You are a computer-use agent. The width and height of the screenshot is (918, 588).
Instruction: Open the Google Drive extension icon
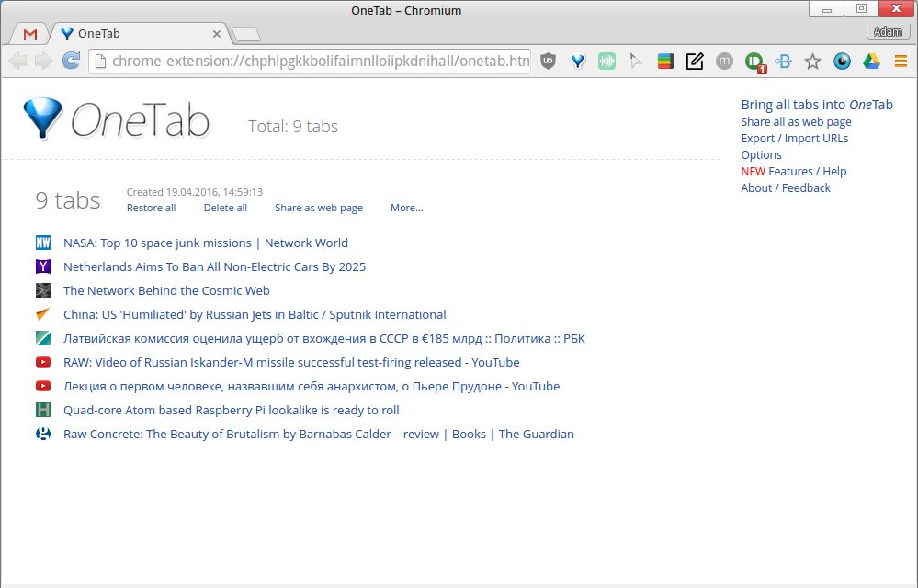pyautogui.click(x=871, y=61)
